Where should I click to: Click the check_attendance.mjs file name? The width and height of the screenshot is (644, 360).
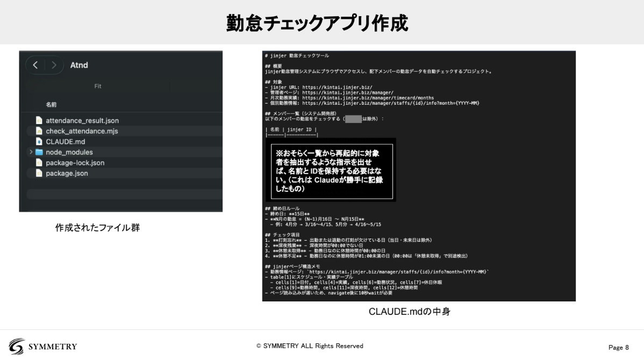[82, 131]
